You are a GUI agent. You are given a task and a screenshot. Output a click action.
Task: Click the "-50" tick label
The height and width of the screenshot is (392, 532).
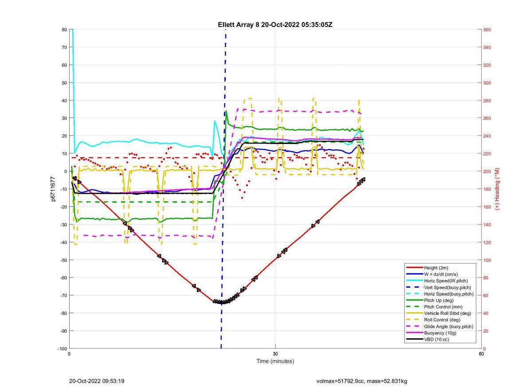[x=64, y=260]
